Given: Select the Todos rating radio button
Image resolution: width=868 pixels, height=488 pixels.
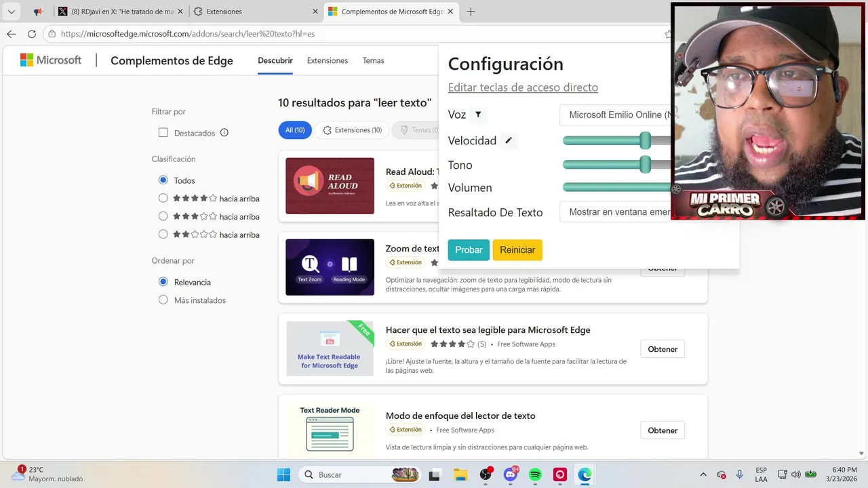Looking at the screenshot, I should pyautogui.click(x=163, y=180).
